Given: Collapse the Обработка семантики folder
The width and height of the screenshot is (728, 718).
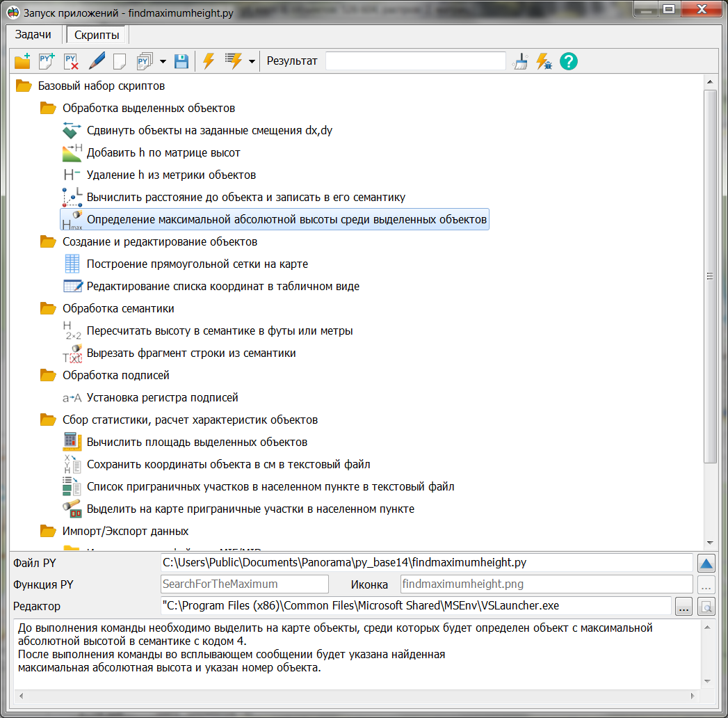Looking at the screenshot, I should [47, 308].
